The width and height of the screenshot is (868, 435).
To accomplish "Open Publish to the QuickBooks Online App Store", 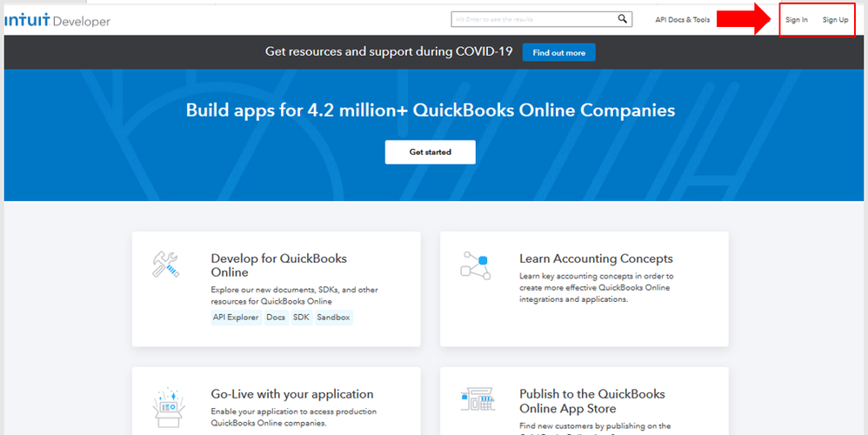I will tap(591, 401).
